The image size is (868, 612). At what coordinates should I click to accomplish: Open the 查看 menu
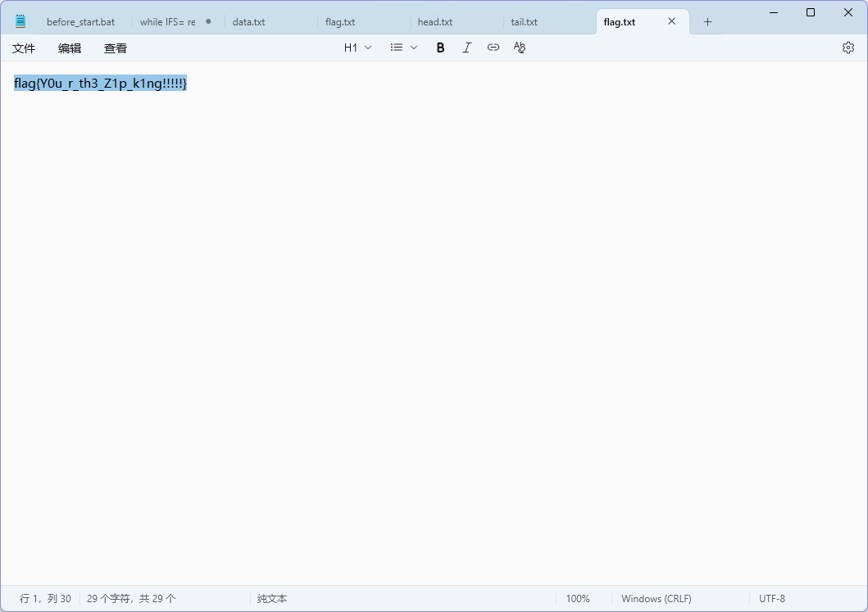[116, 48]
